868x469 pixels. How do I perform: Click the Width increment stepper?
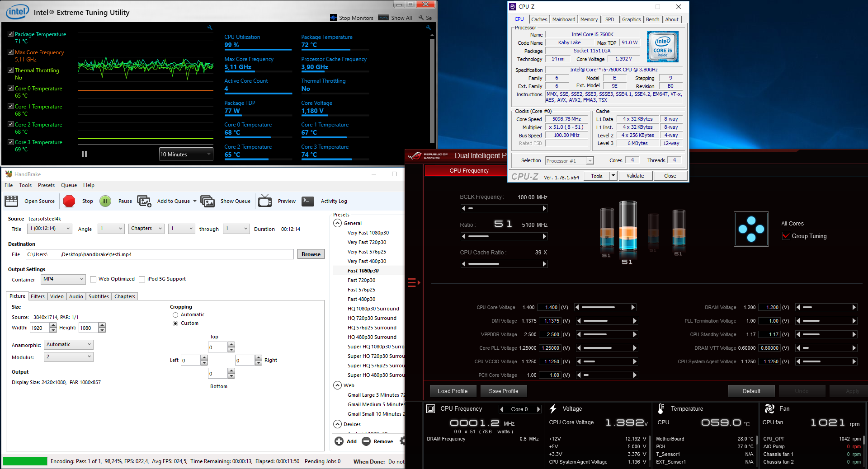click(x=53, y=325)
